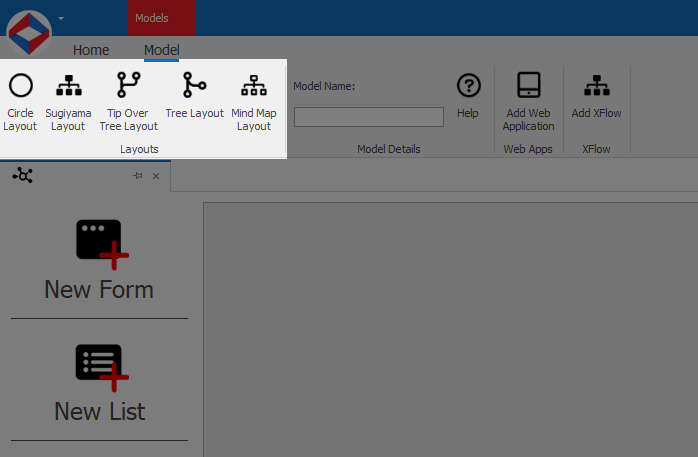This screenshot has height=457, width=698.
Task: Close the side panel
Action: 156,176
